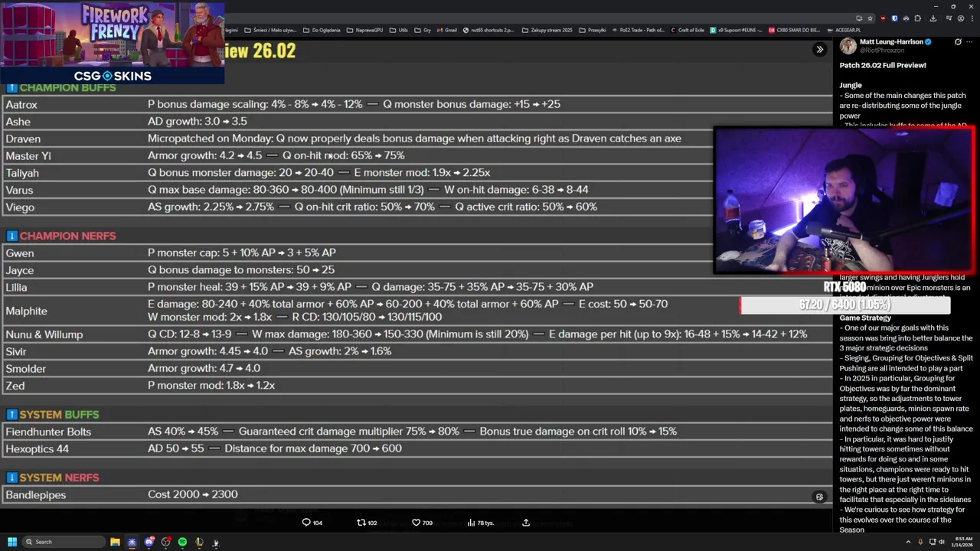Open the Gmail bookmark
Viewport: 980px width, 551px height.
446,31
